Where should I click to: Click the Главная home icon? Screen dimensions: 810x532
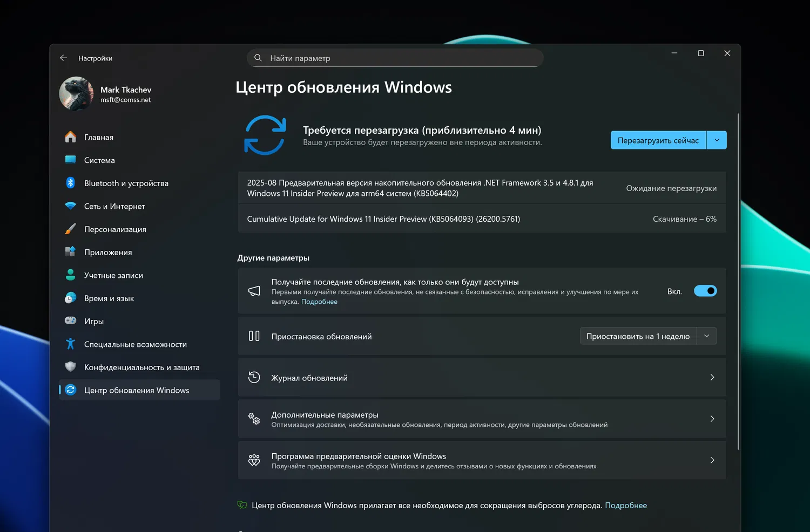pyautogui.click(x=70, y=137)
